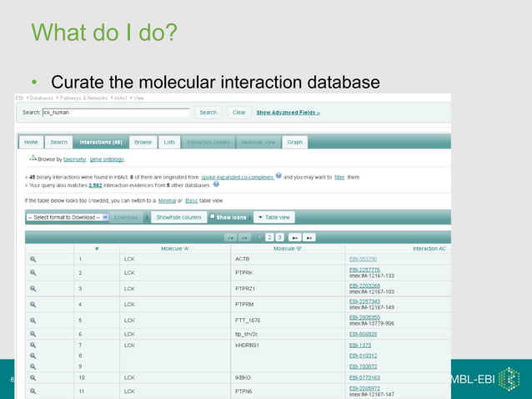Follow the taxonomy browse link

click(75, 159)
